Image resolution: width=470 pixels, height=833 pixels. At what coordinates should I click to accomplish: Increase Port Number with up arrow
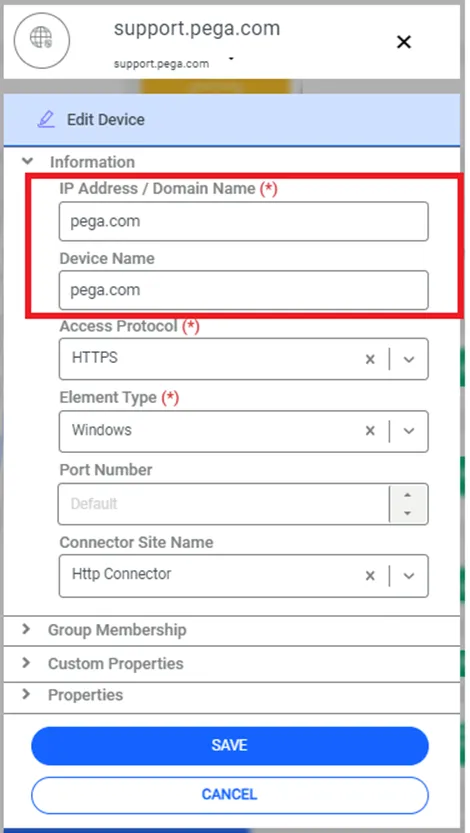(x=407, y=495)
